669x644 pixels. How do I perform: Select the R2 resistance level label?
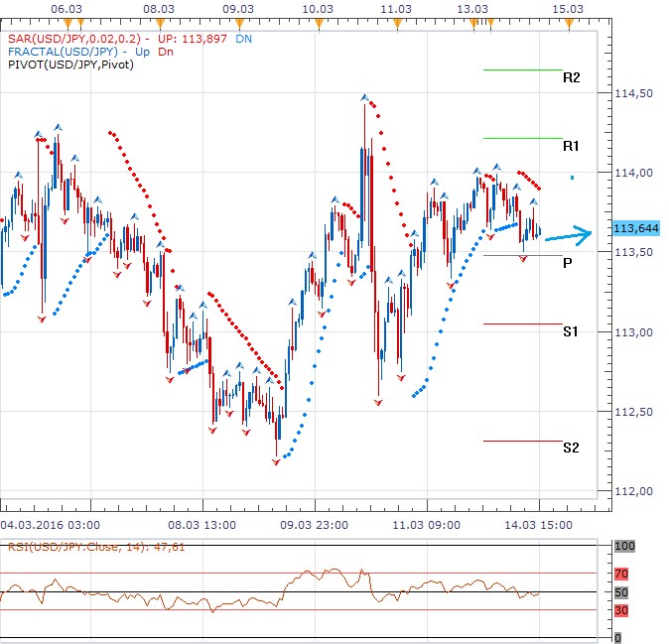click(x=571, y=77)
